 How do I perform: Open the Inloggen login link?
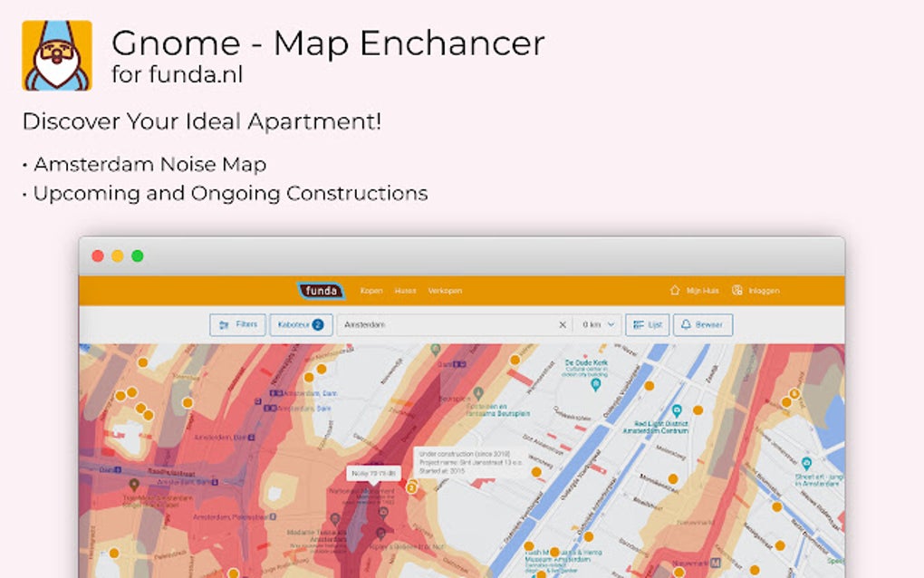764,291
